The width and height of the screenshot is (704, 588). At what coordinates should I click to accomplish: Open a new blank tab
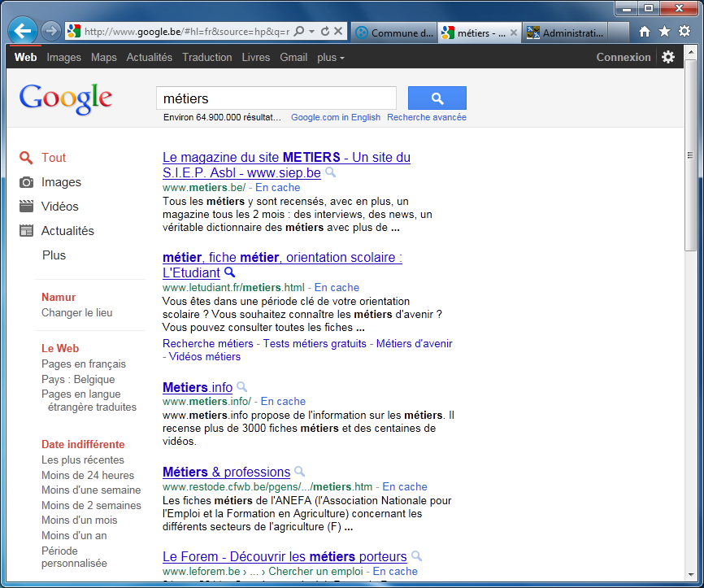619,33
